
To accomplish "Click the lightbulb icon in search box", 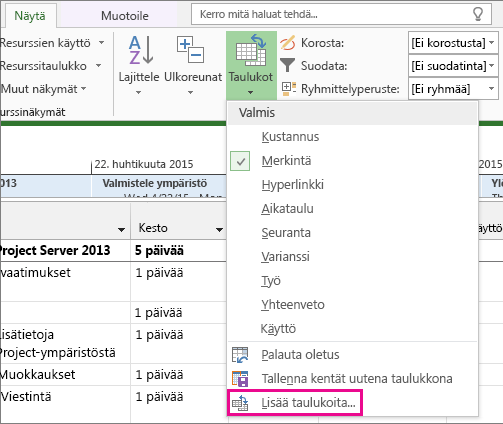I will 478,14.
